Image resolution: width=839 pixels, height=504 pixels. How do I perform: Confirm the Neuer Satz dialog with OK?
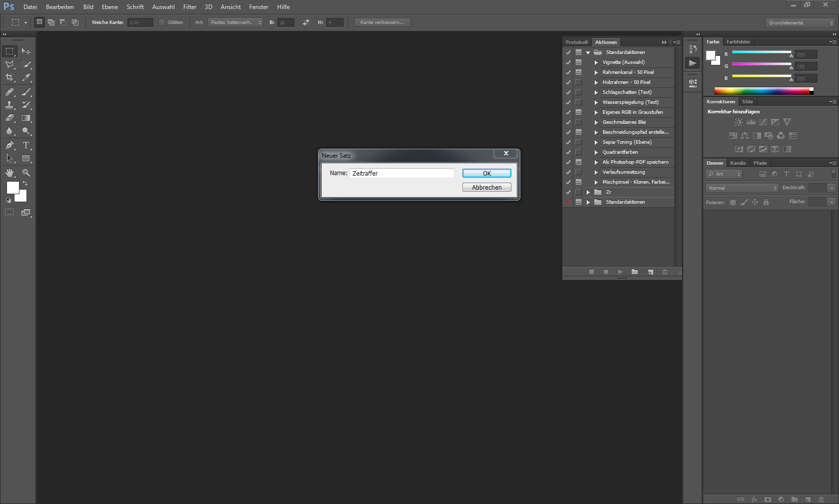pos(487,173)
